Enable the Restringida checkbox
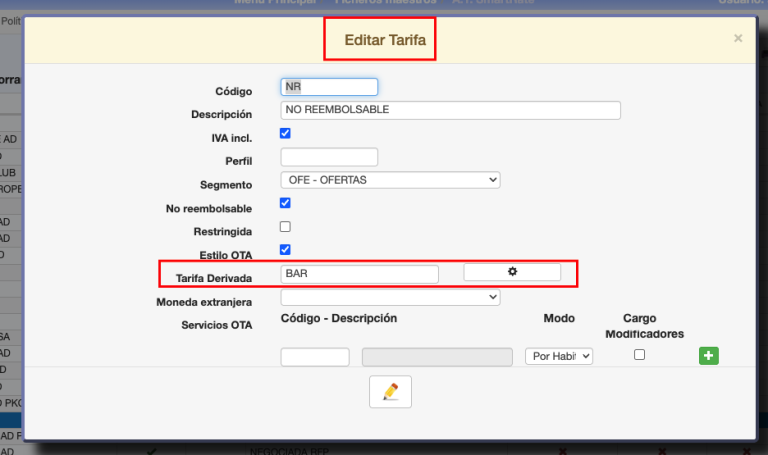The height and width of the screenshot is (455, 768). [285, 227]
